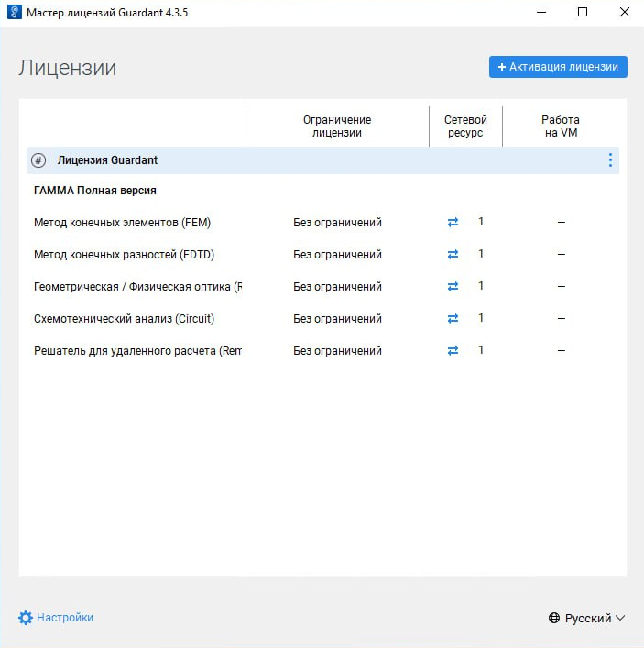Open the three-dot menu for Лицензия Guardant
The height and width of the screenshot is (648, 644).
click(x=610, y=160)
